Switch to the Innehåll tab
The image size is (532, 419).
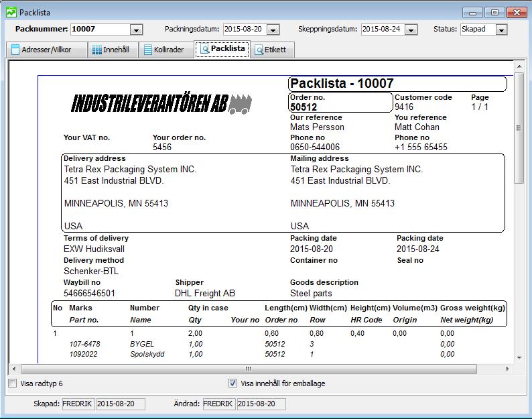coord(113,50)
